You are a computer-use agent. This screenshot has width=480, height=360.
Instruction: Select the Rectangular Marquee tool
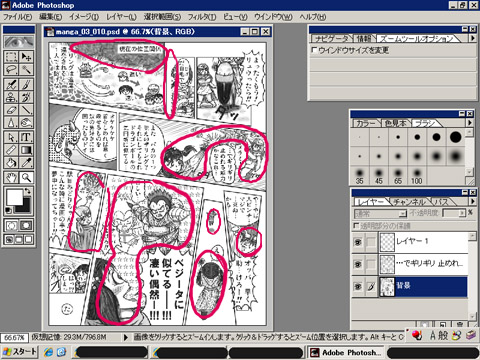tap(11, 57)
